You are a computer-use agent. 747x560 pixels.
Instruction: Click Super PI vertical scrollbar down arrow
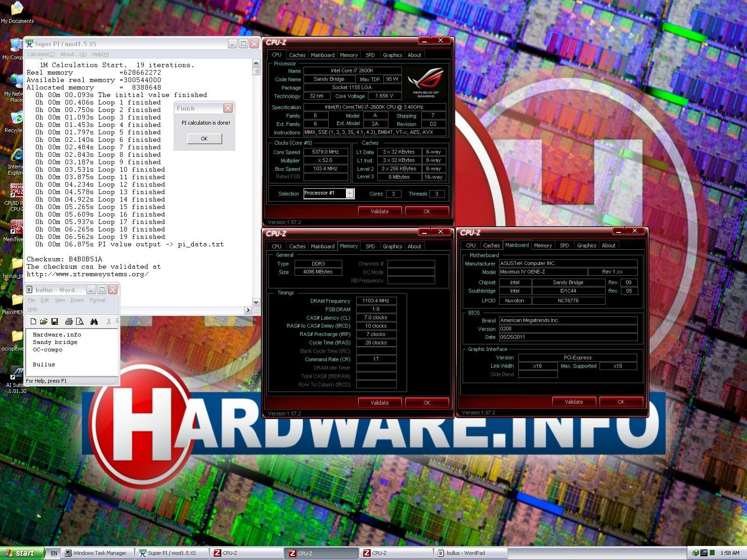[256, 302]
